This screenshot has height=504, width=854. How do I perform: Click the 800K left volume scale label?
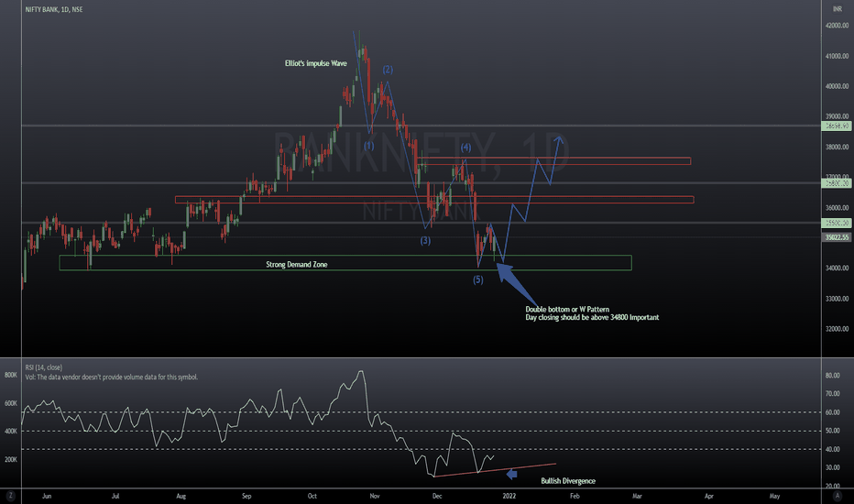(x=11, y=375)
